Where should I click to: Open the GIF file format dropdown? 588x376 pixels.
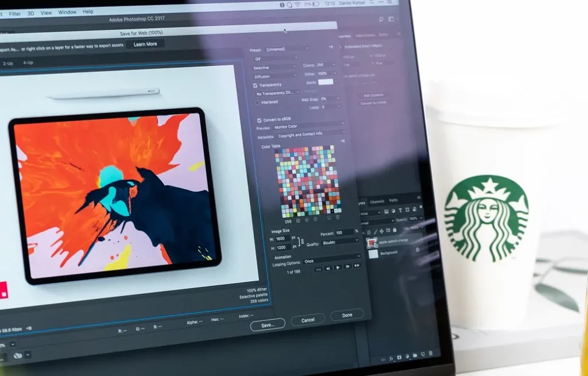(x=276, y=59)
